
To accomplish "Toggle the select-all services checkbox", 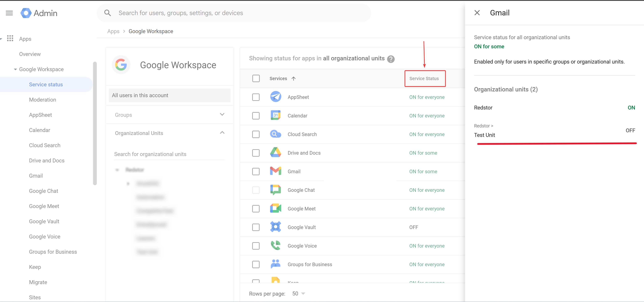I will [x=256, y=79].
